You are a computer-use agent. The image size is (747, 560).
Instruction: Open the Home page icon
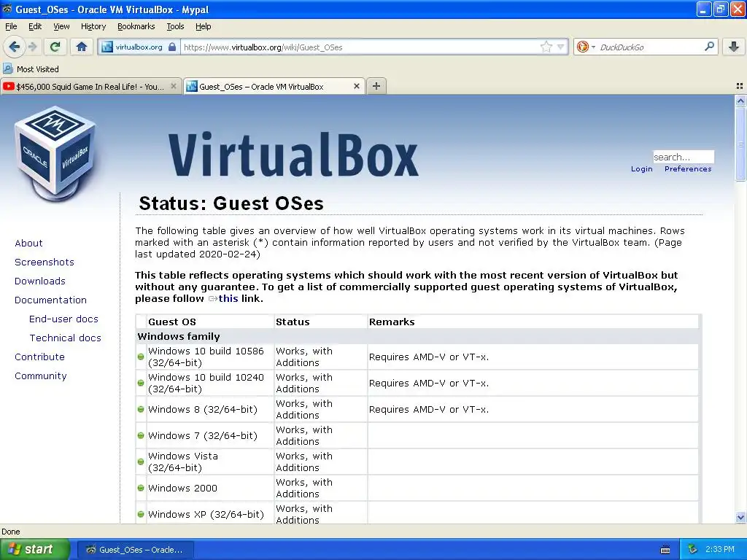(82, 47)
